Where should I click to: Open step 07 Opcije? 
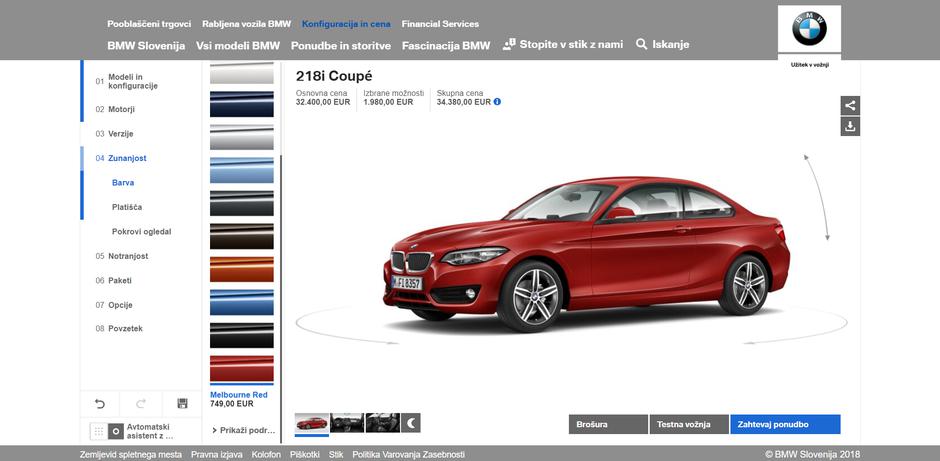pos(114,305)
